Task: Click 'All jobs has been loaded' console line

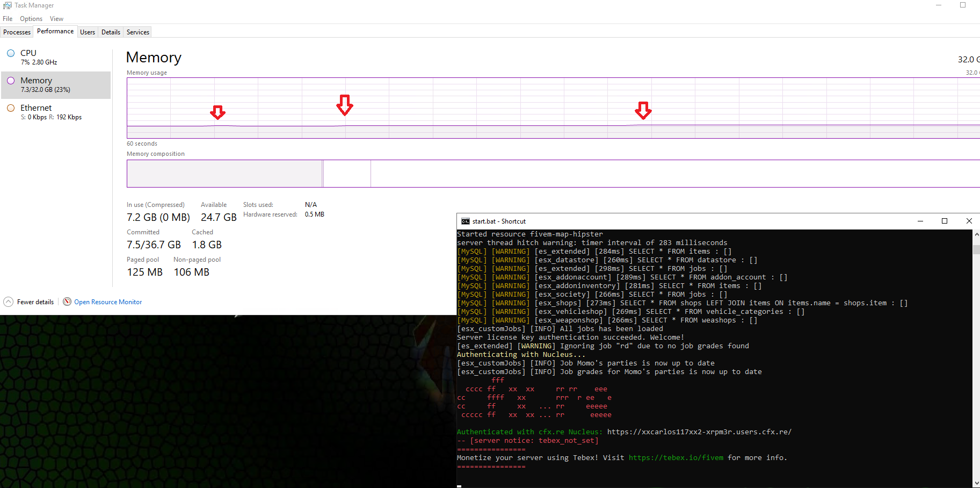Action: (560, 329)
